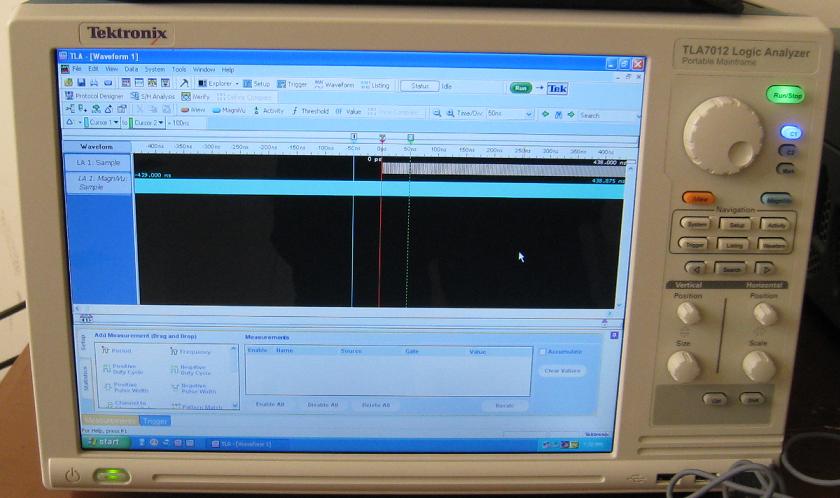Viewport: 840px width, 498px height.
Task: Click the Status button
Action: tap(419, 86)
